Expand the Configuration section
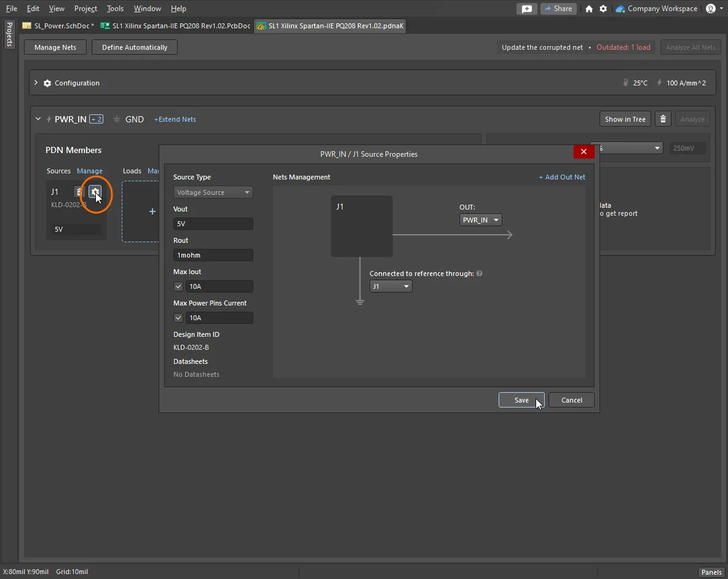The height and width of the screenshot is (579, 728). coord(36,83)
